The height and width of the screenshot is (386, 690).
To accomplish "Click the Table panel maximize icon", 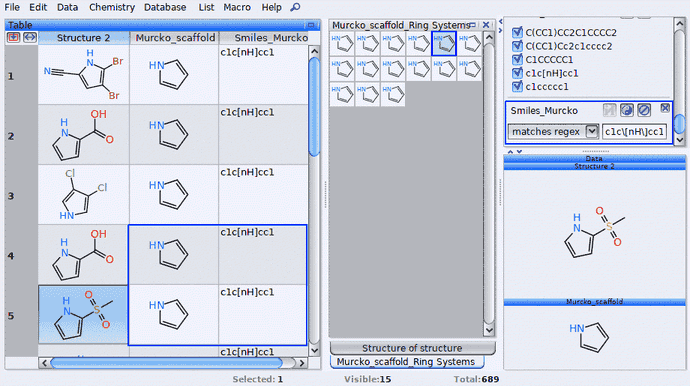I will coord(311,25).
